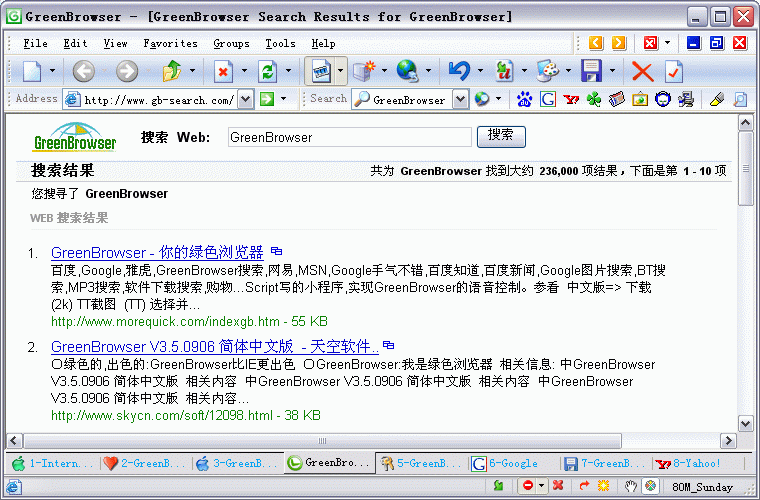Viewport: 760px width, 500px height.
Task: Toggle the colored circle status bar button
Action: point(651,485)
